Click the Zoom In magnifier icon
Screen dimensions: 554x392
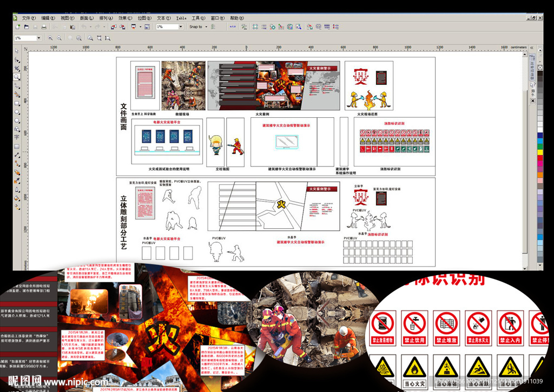[50, 38]
